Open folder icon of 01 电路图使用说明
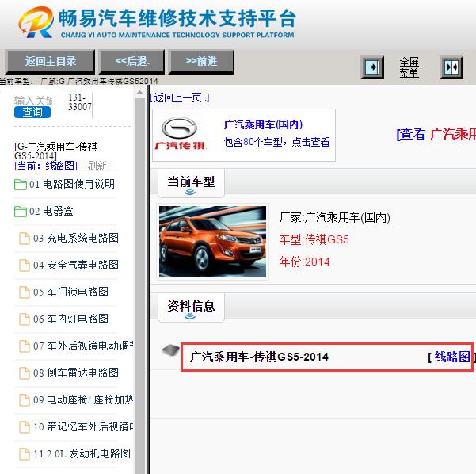The image size is (476, 474). coord(21,185)
